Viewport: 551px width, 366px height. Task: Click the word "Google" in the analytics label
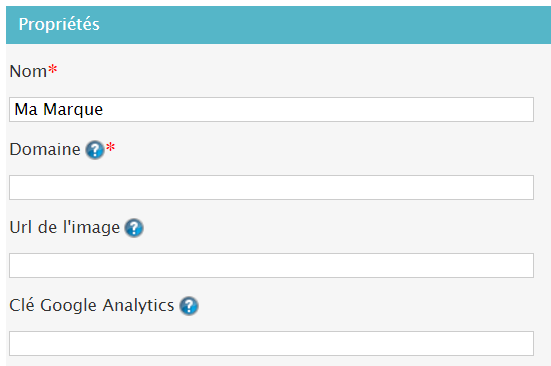click(x=68, y=306)
